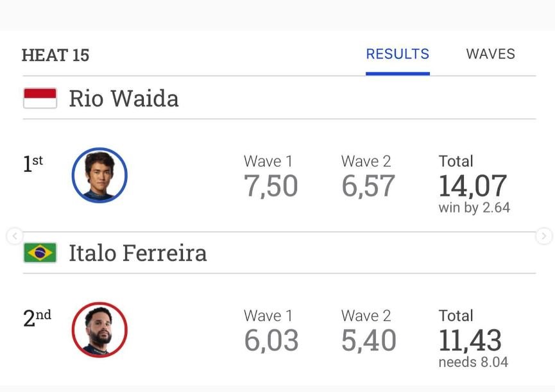Click the HEAT 15 heading

click(56, 55)
